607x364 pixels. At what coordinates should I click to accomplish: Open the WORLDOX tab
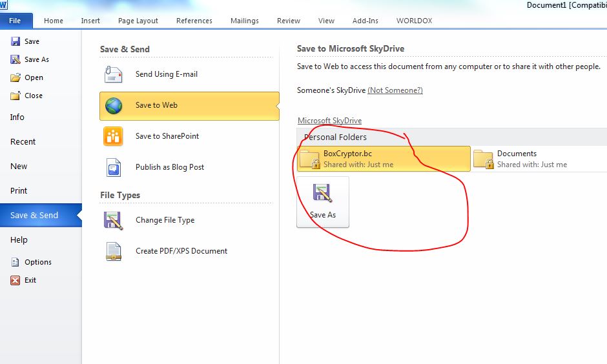(414, 21)
